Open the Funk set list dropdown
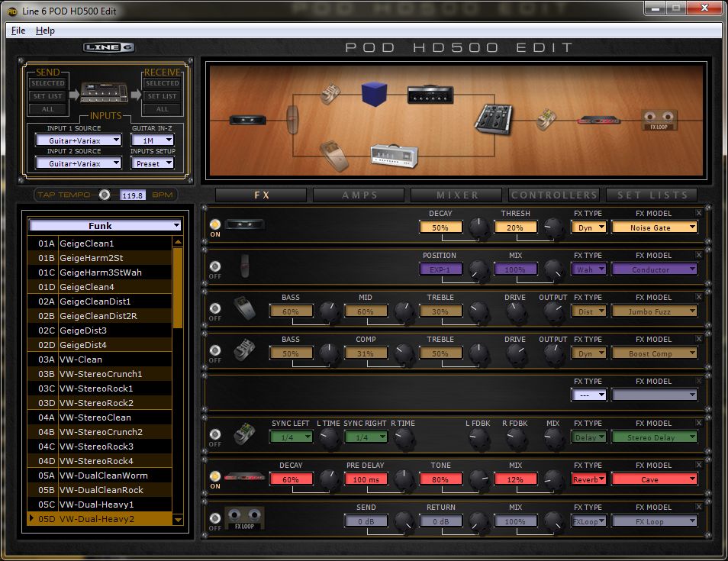This screenshot has width=728, height=561. point(105,226)
